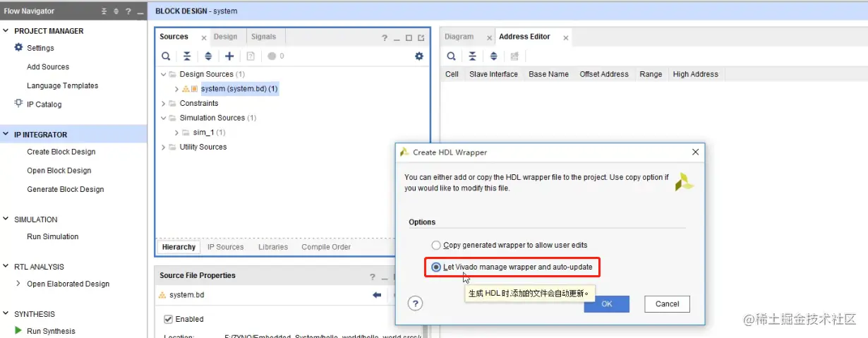Switch to the Design tab

(x=226, y=37)
